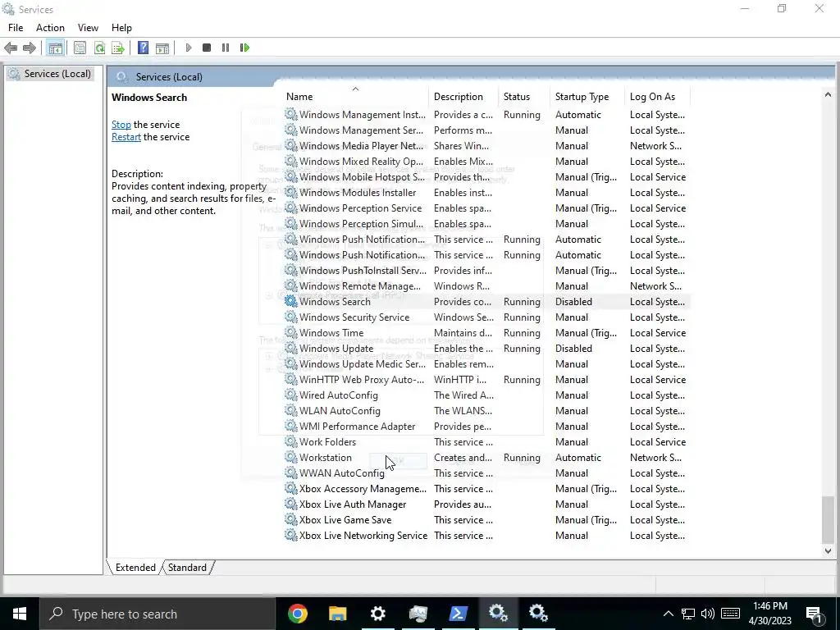Select the Xbox Live Auth Manager service

point(486,504)
